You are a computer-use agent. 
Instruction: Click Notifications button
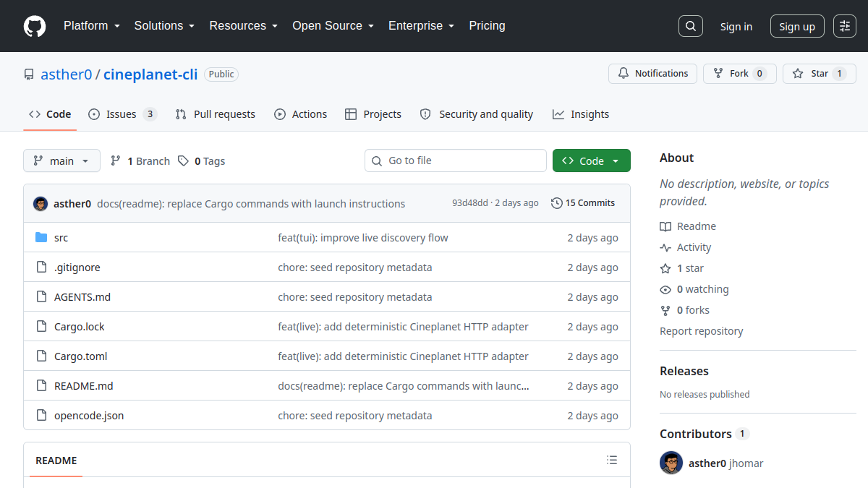click(653, 74)
